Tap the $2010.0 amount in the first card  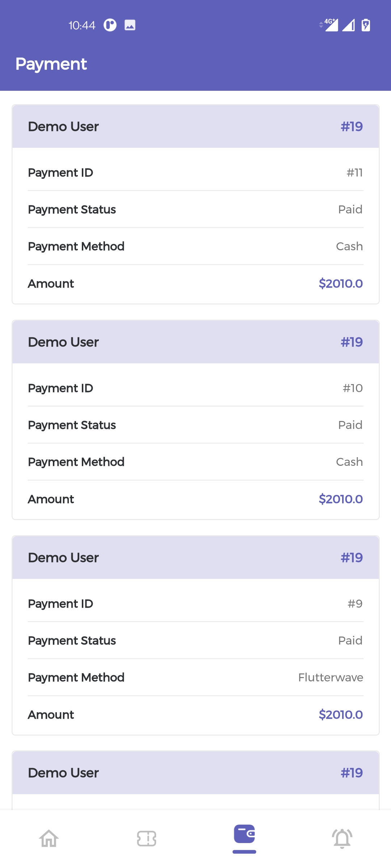(x=340, y=284)
